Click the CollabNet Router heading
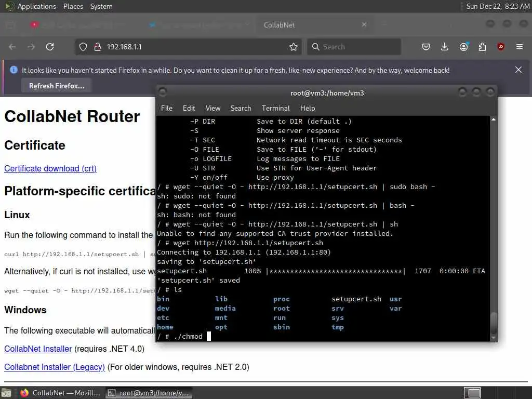 tap(72, 116)
